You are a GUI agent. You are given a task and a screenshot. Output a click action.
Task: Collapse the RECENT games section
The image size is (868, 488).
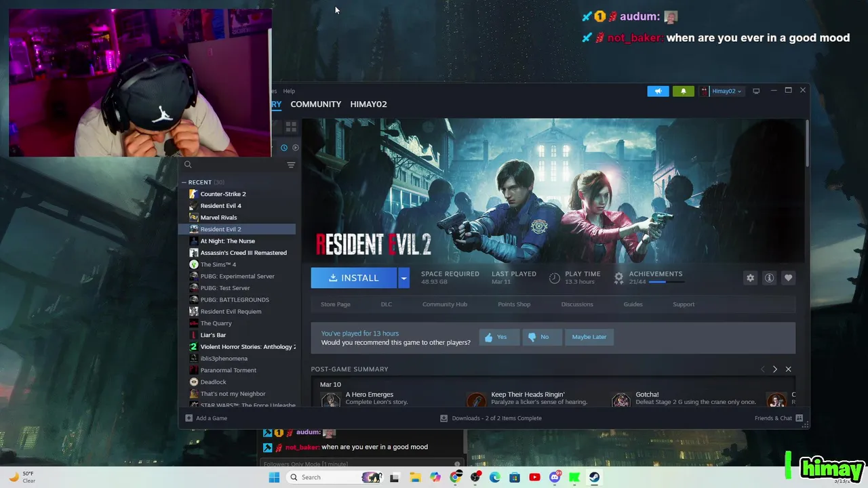(184, 182)
